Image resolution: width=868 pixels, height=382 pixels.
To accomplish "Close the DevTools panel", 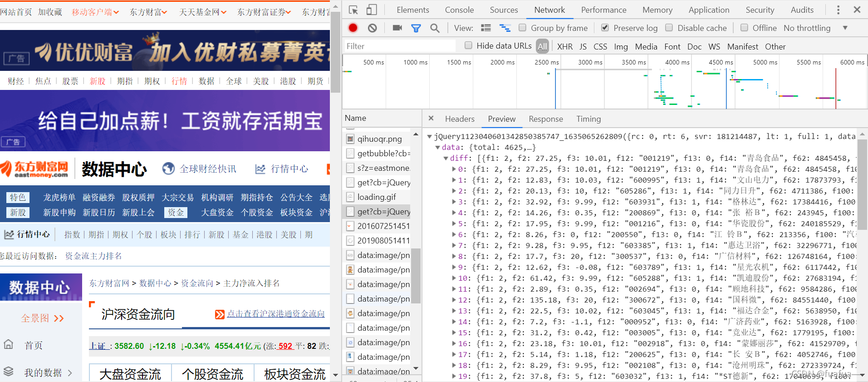I will pos(857,10).
